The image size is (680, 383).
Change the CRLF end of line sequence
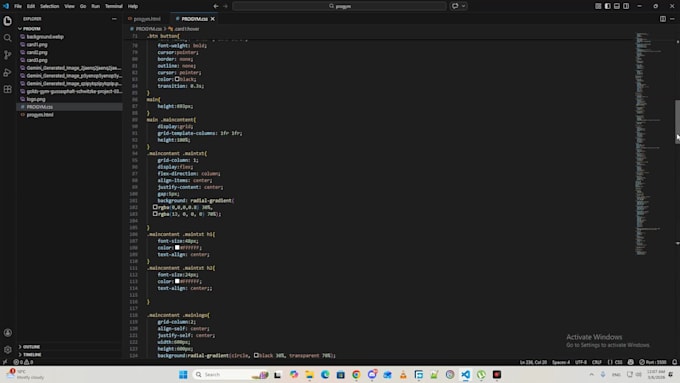click(597, 362)
